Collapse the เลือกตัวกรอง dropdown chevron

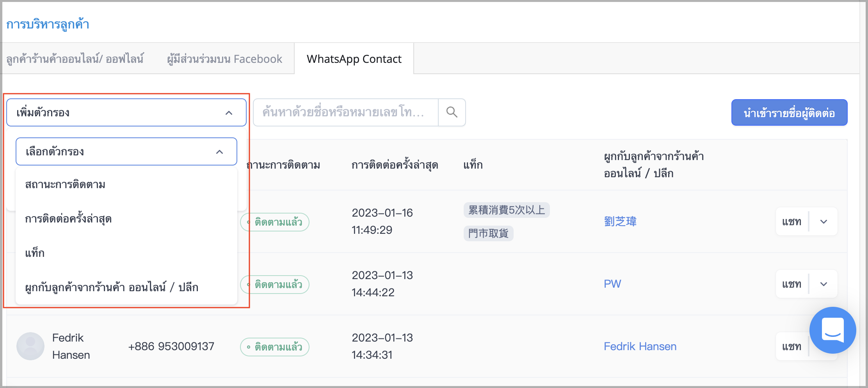pos(220,152)
